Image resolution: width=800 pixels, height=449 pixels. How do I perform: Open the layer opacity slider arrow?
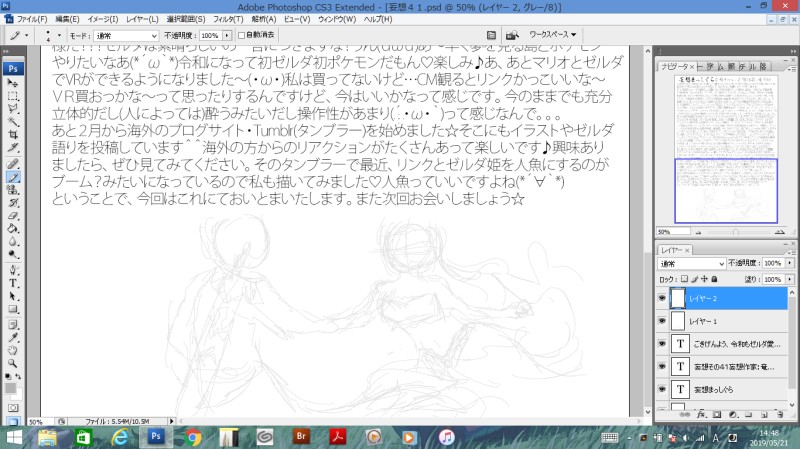tap(790, 263)
